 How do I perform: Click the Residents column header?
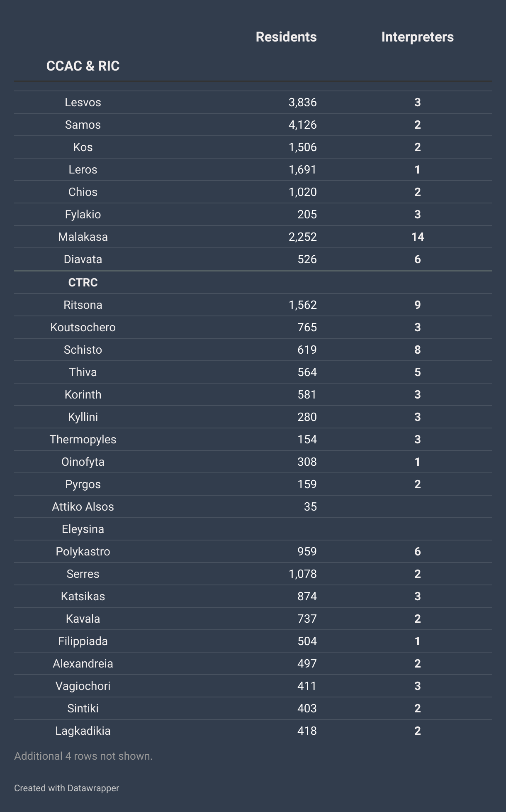coord(286,37)
